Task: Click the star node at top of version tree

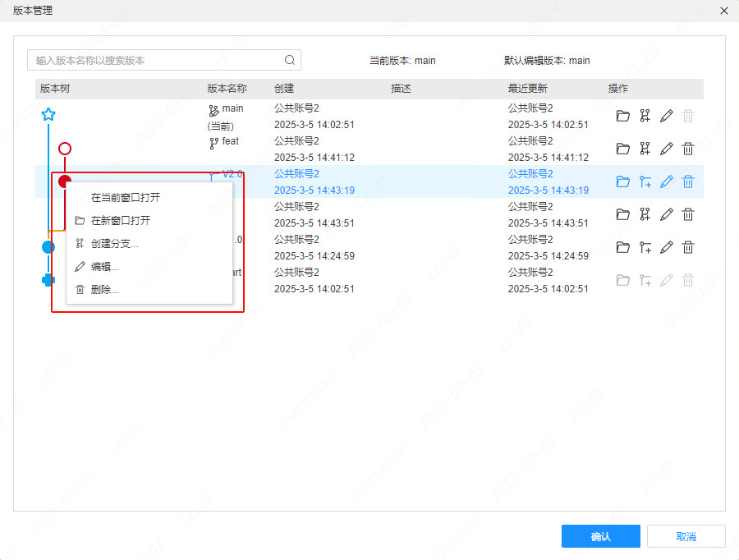Action: click(48, 114)
